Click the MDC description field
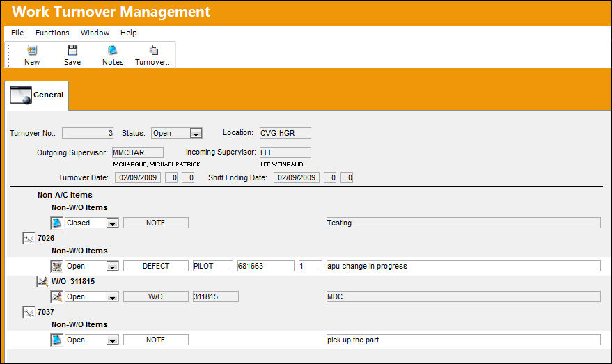The height and width of the screenshot is (364, 612). click(463, 297)
